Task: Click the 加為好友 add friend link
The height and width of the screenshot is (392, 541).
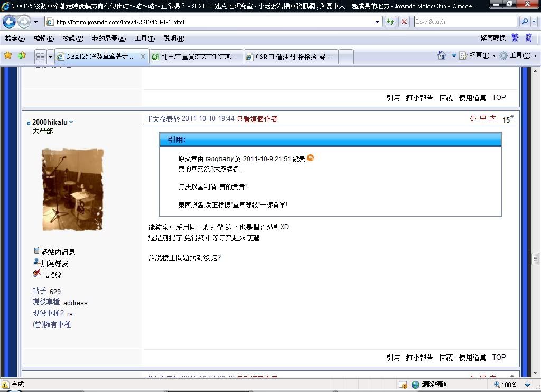Action: (x=54, y=264)
